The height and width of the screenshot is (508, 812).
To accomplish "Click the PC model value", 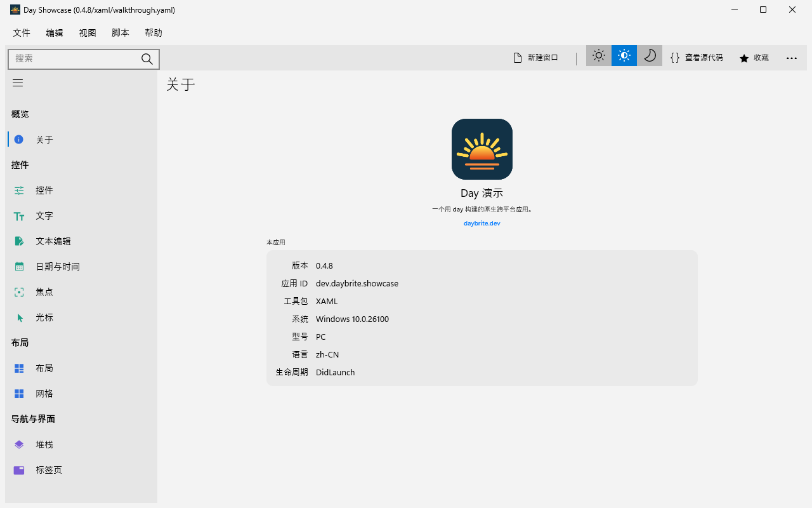I will pos(320,337).
